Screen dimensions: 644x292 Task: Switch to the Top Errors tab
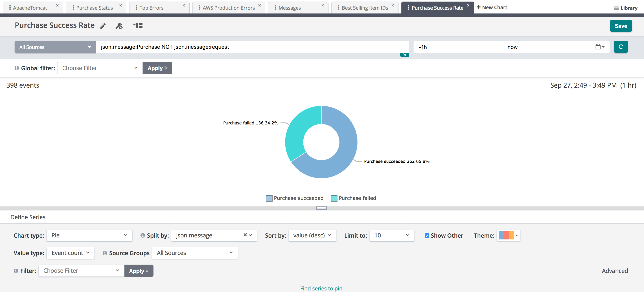click(151, 8)
